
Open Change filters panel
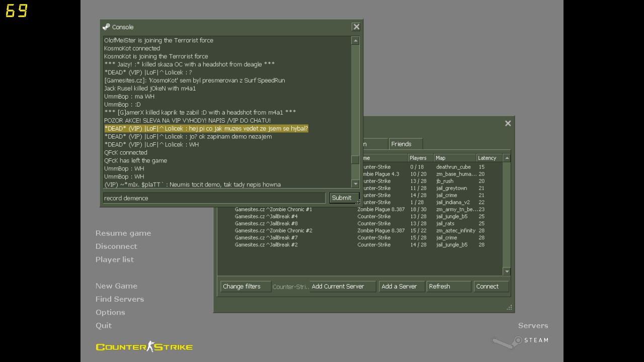[246, 287]
